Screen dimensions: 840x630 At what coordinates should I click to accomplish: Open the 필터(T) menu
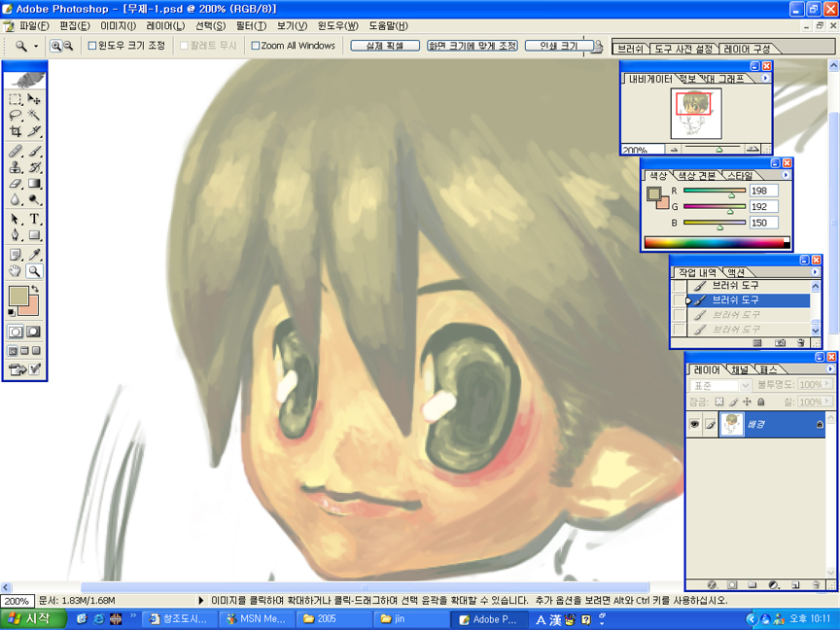(x=251, y=25)
